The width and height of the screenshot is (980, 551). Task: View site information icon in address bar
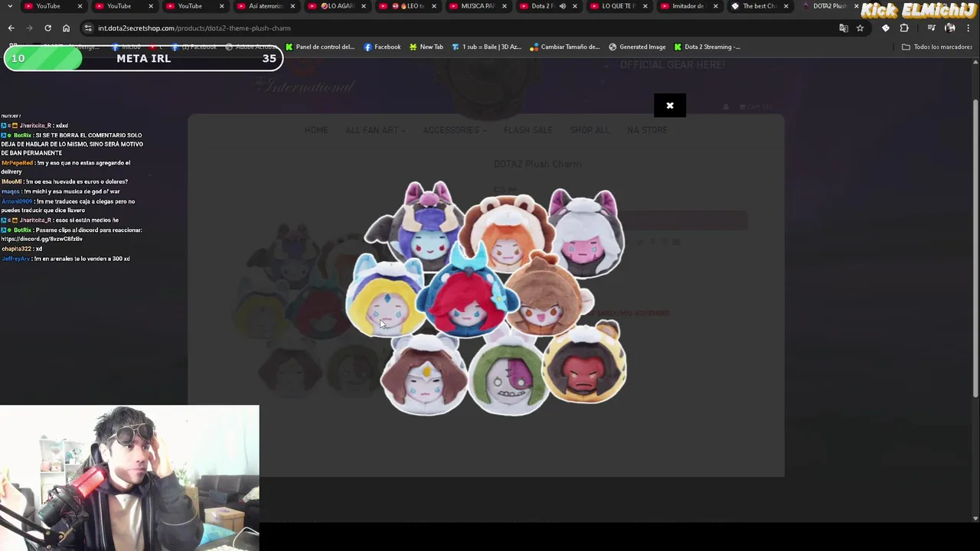[x=88, y=28]
